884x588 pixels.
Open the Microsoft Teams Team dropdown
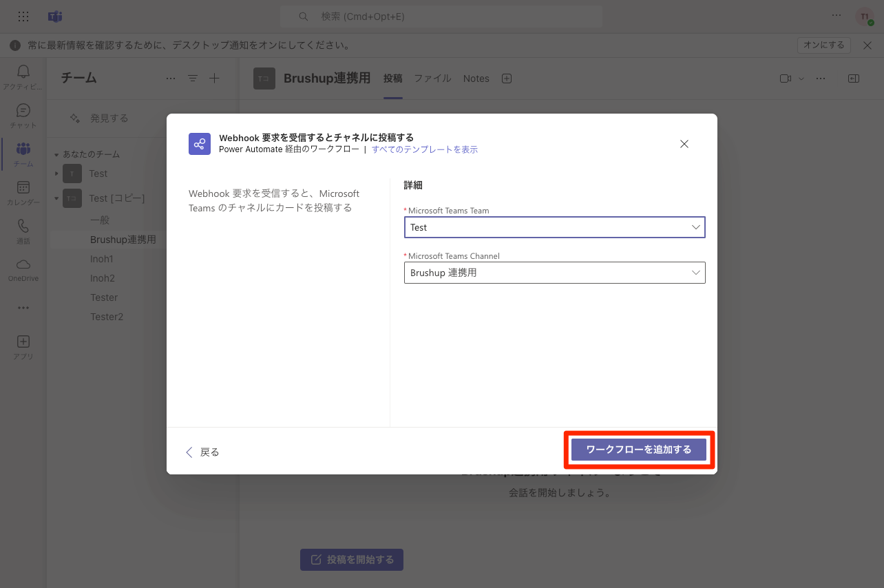click(x=554, y=227)
